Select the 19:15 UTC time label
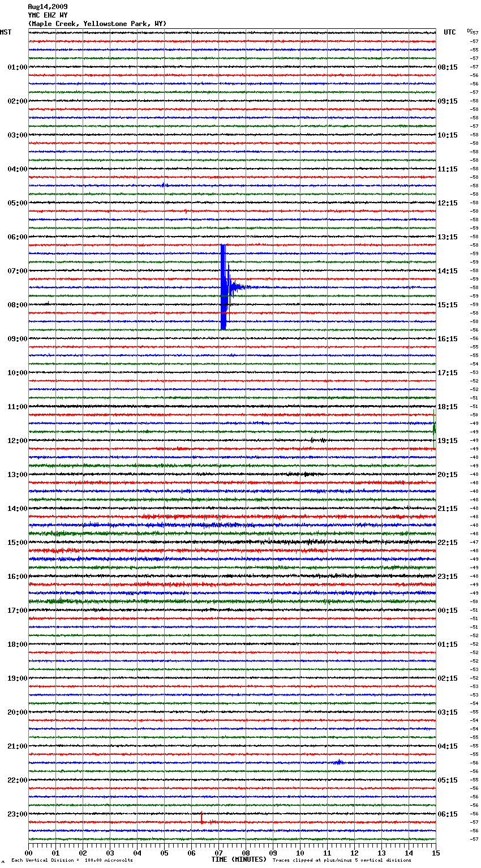This screenshot has width=481, height=868. tap(448, 441)
